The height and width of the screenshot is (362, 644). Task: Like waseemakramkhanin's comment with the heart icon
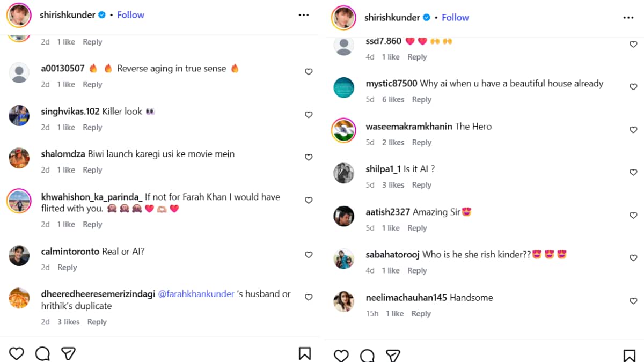coord(633,129)
